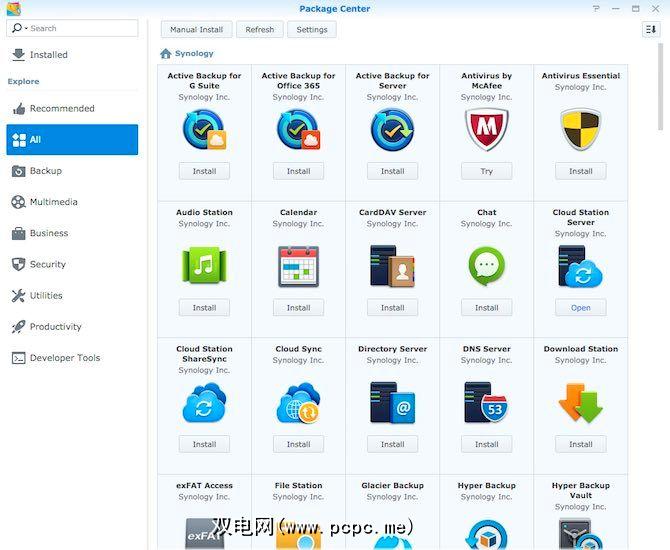Open the Antivirus by McAfee icon
This screenshot has width=670, height=550.
click(487, 130)
